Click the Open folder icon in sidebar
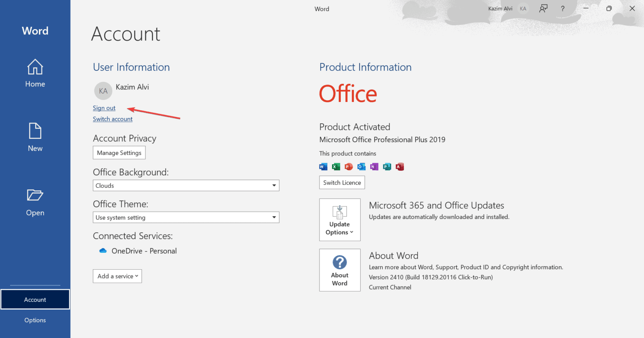The height and width of the screenshot is (338, 644). point(35,195)
